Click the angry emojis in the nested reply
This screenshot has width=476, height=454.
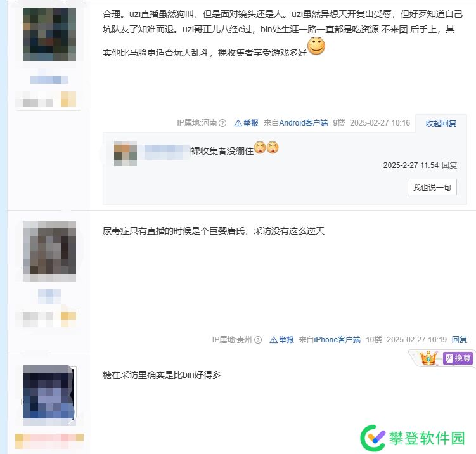(x=266, y=148)
